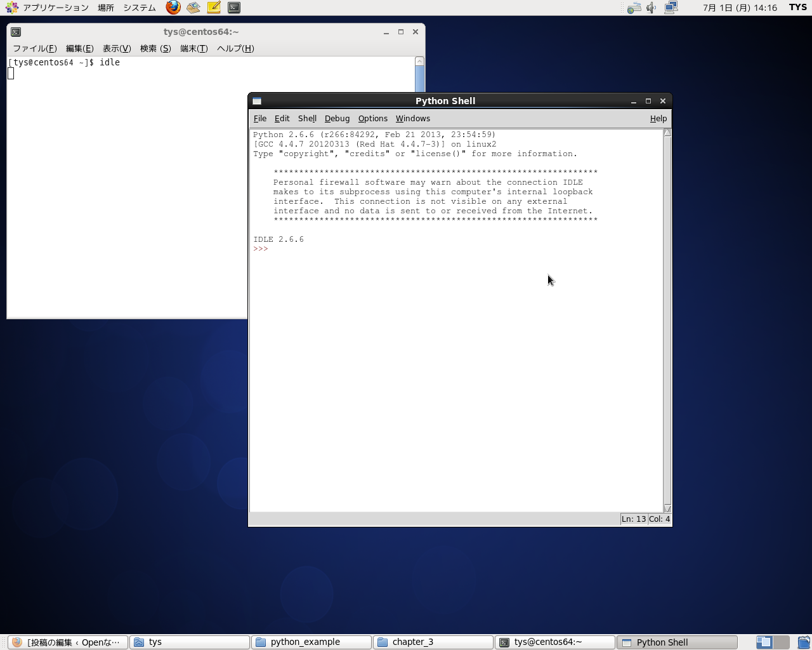Open the Options menu in Python Shell
812x650 pixels.
372,119
